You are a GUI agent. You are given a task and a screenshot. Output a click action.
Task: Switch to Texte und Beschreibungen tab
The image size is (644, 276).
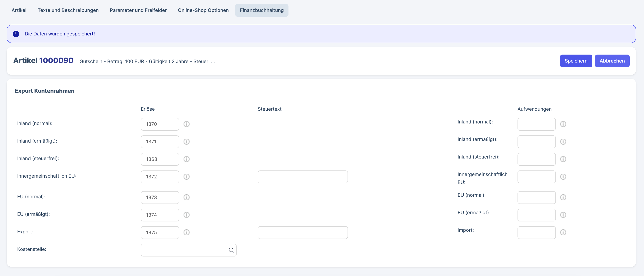tap(68, 10)
